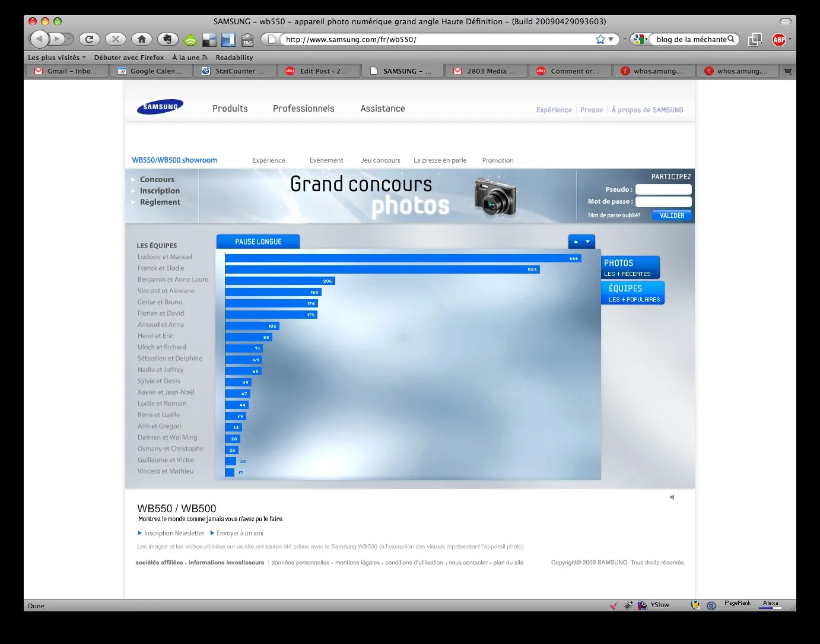This screenshot has width=820, height=644.
Task: Click Mot de passe oublié link
Action: [x=614, y=215]
